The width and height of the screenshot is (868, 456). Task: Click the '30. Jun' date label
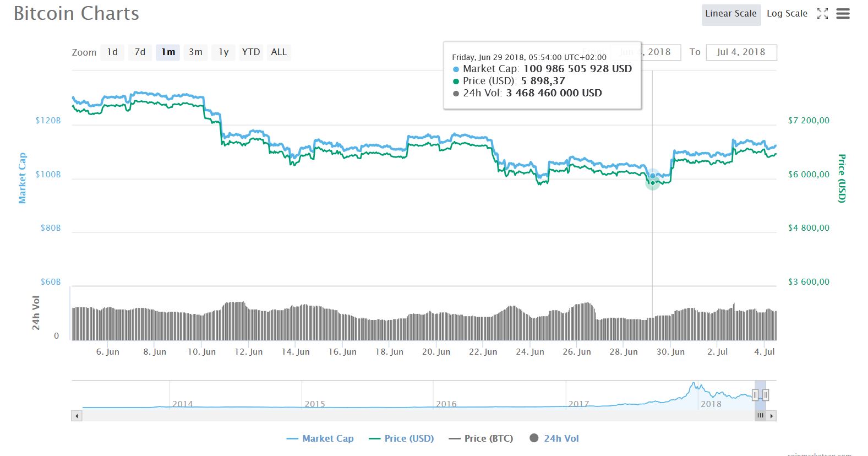click(670, 352)
